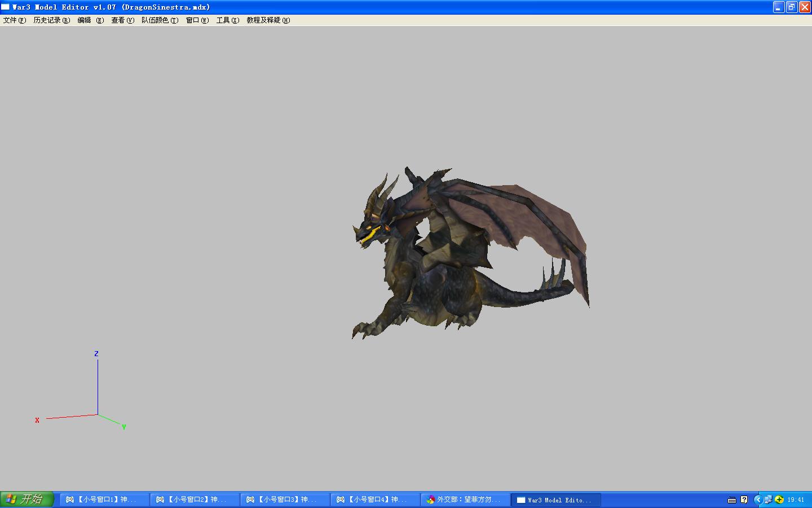The width and height of the screenshot is (812, 508).
Task: Click the Windows 开始 Start button
Action: coord(27,500)
